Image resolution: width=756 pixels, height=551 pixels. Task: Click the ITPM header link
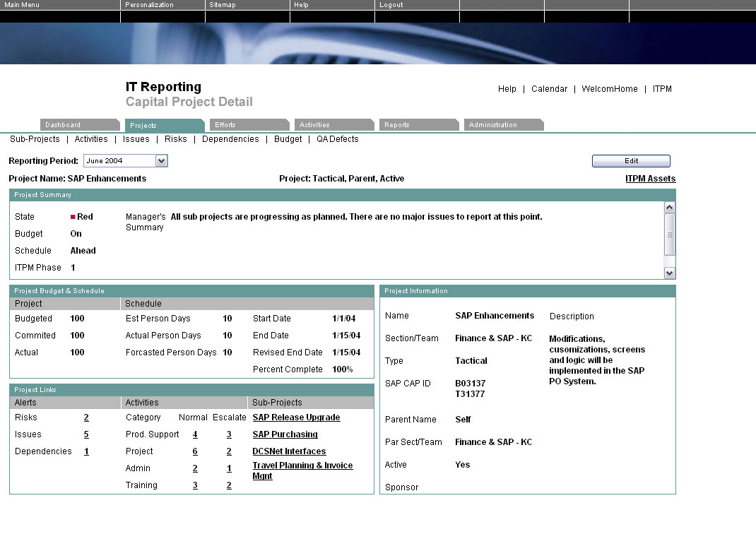[662, 89]
